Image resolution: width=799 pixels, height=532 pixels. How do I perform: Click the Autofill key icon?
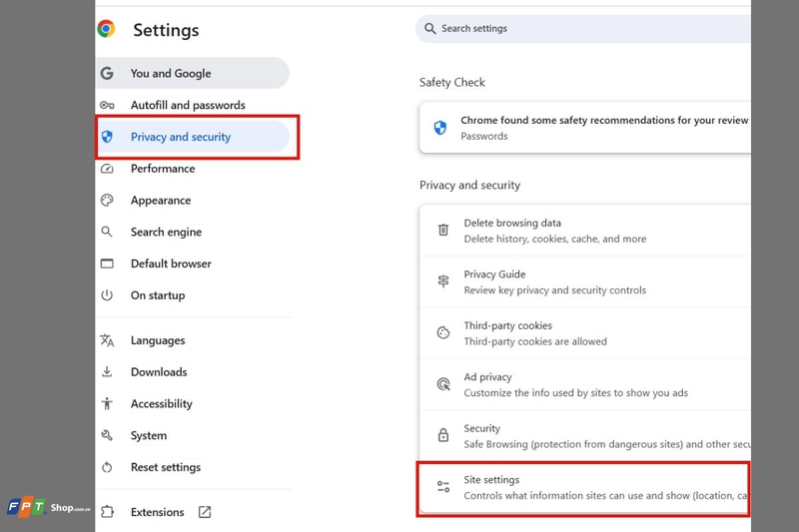click(x=107, y=106)
